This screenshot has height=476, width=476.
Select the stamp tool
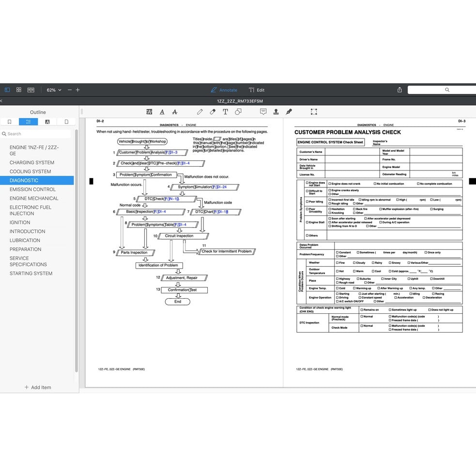(x=276, y=112)
